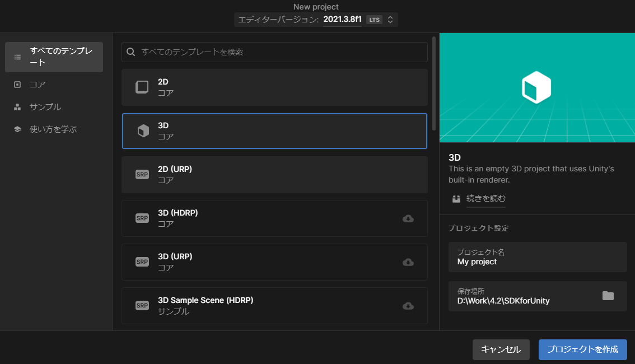This screenshot has height=364, width=635.
Task: Choose the 3D core template
Action: click(x=274, y=131)
